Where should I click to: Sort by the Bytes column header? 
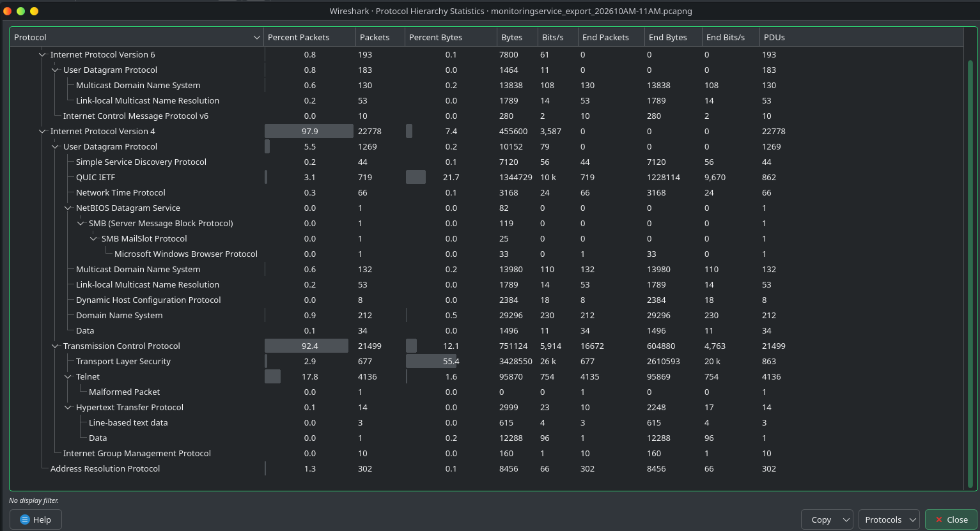[511, 37]
